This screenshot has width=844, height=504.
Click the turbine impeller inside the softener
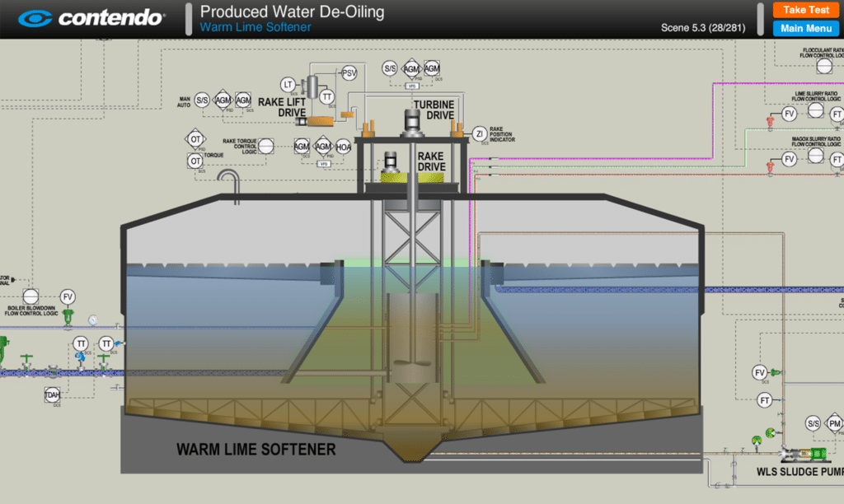pos(411,362)
